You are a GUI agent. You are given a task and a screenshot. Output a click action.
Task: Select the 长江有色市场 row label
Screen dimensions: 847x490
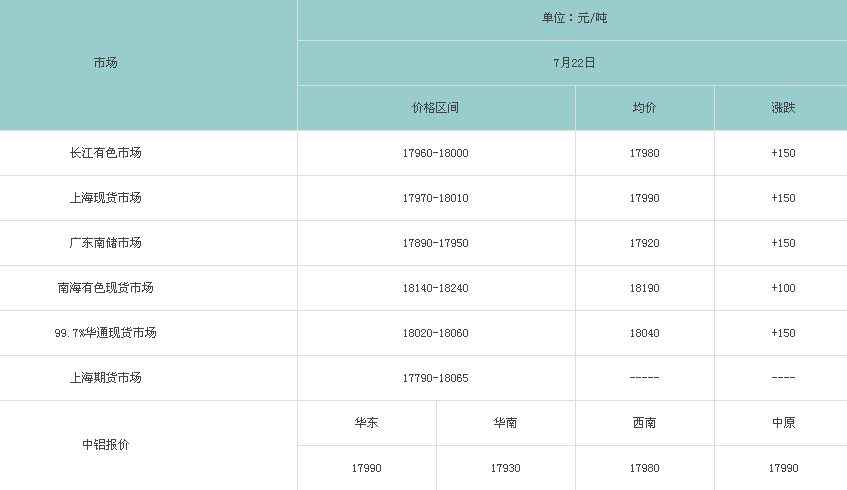[x=106, y=153]
